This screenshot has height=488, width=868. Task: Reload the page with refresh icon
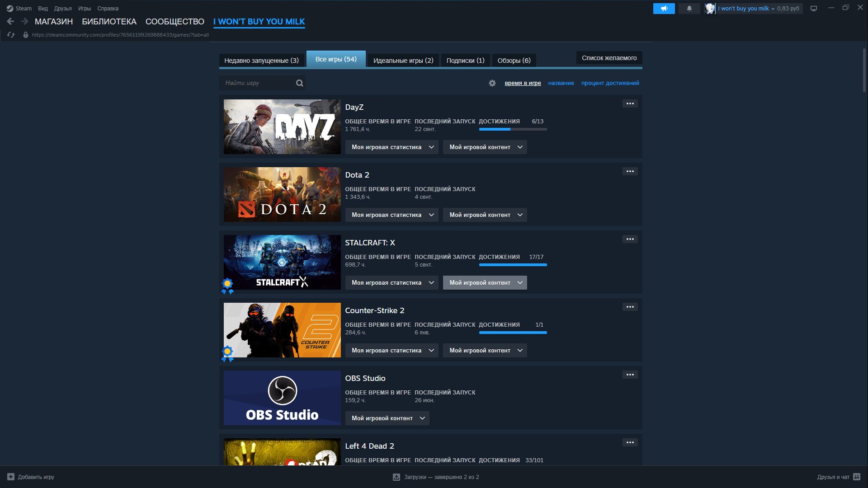[x=11, y=35]
